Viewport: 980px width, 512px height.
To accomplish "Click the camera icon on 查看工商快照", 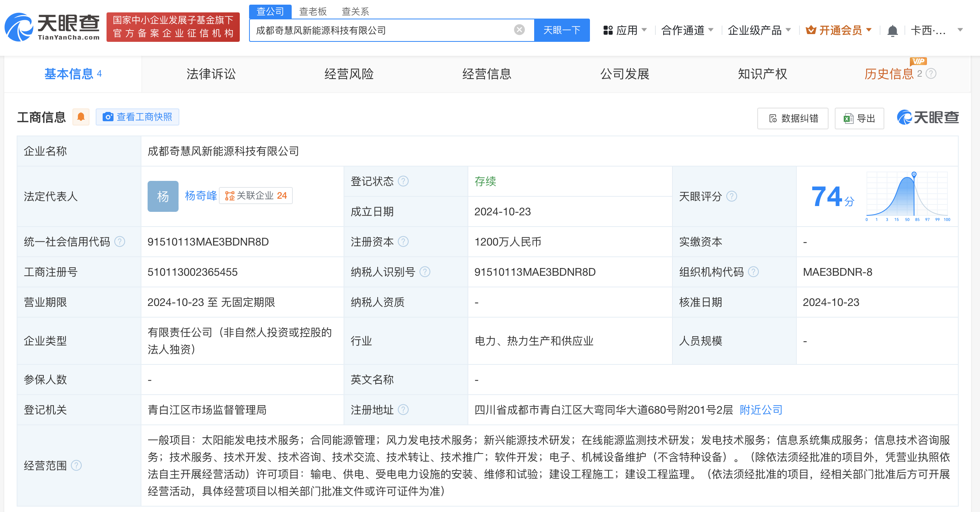I will 108,117.
